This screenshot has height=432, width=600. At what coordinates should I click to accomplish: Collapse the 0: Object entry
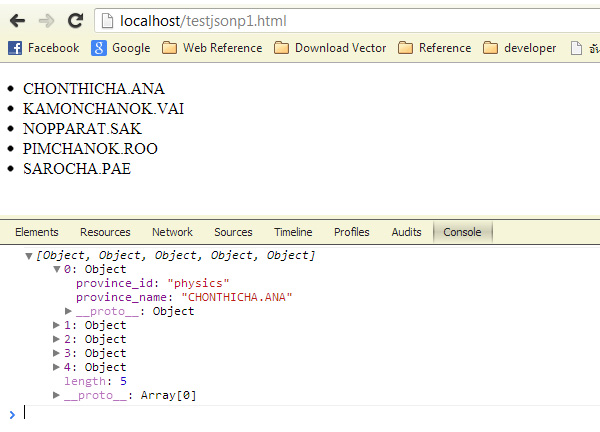[57, 270]
